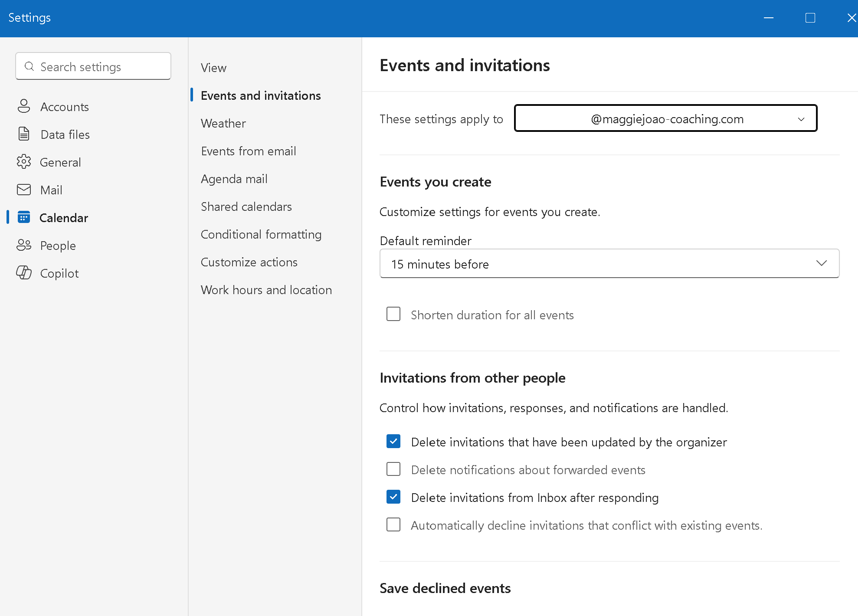Open Work hours and location settings
This screenshot has width=858, height=616.
tap(266, 290)
